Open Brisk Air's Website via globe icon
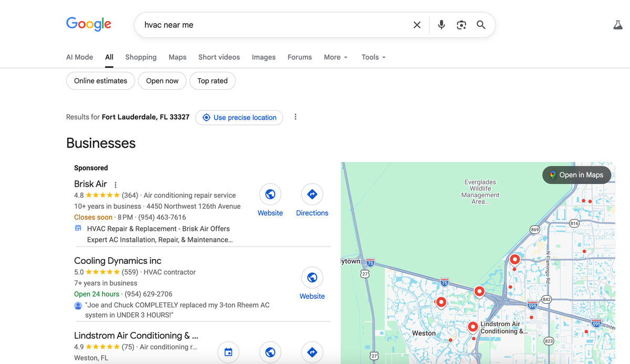The width and height of the screenshot is (630, 364). (x=270, y=194)
